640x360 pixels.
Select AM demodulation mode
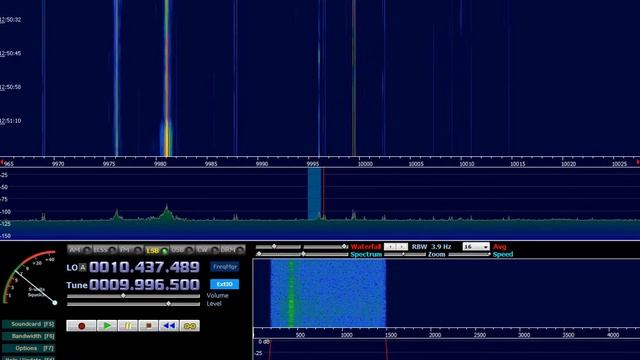[80, 250]
